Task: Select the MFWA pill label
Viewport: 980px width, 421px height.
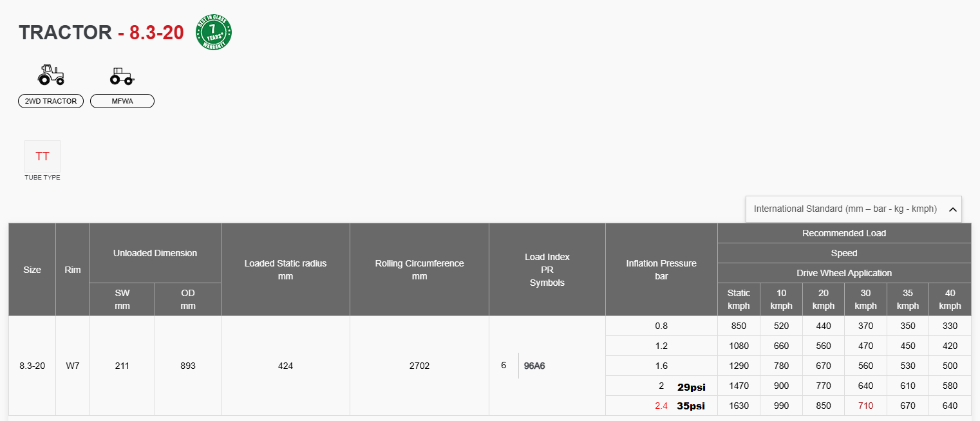Action: (122, 101)
